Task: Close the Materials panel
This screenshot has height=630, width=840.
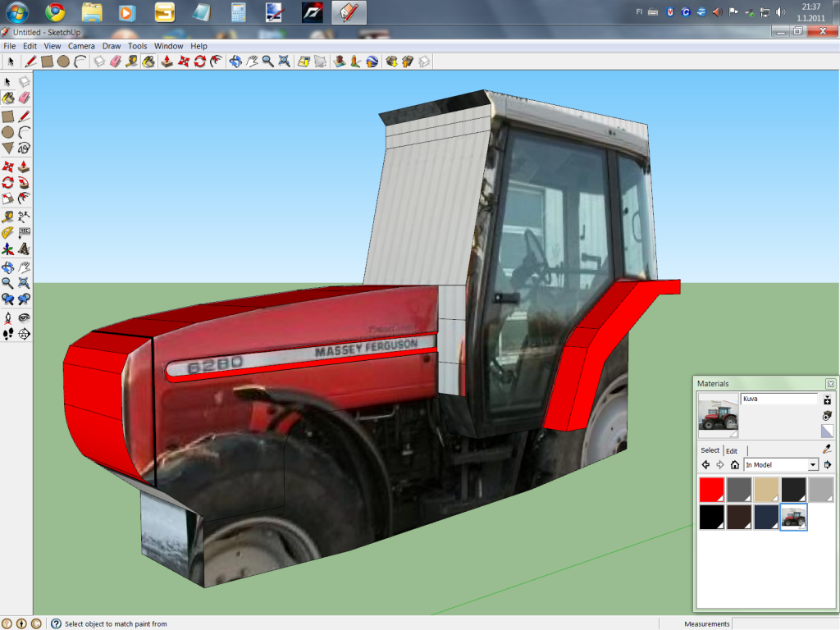Action: pyautogui.click(x=830, y=384)
